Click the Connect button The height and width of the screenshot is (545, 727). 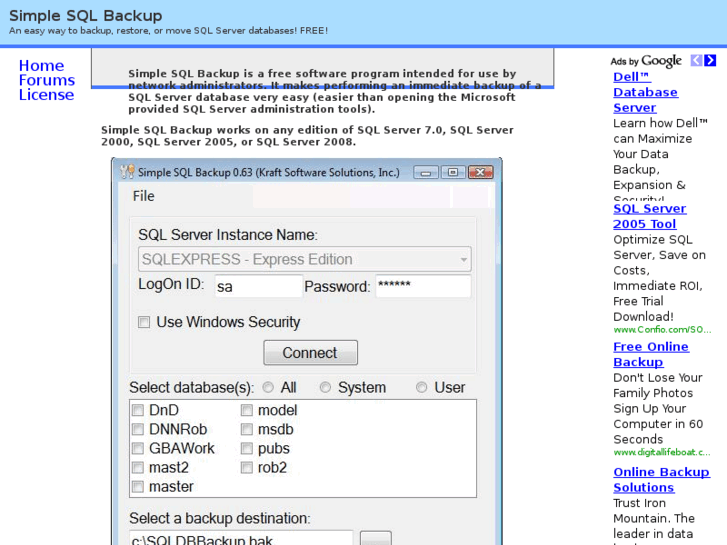(x=311, y=353)
